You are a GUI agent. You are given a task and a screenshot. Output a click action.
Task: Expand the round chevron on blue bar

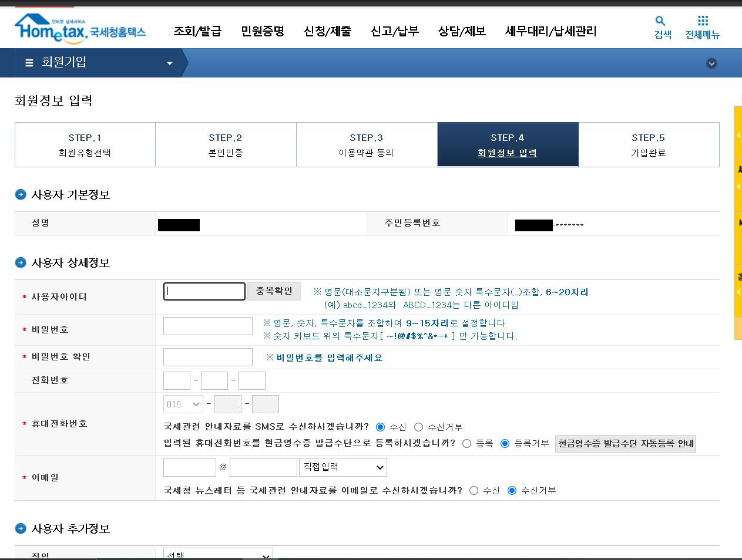click(711, 63)
